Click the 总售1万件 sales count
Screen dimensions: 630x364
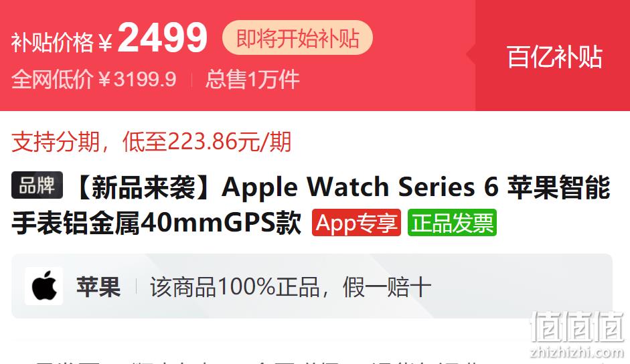pyautogui.click(x=252, y=79)
